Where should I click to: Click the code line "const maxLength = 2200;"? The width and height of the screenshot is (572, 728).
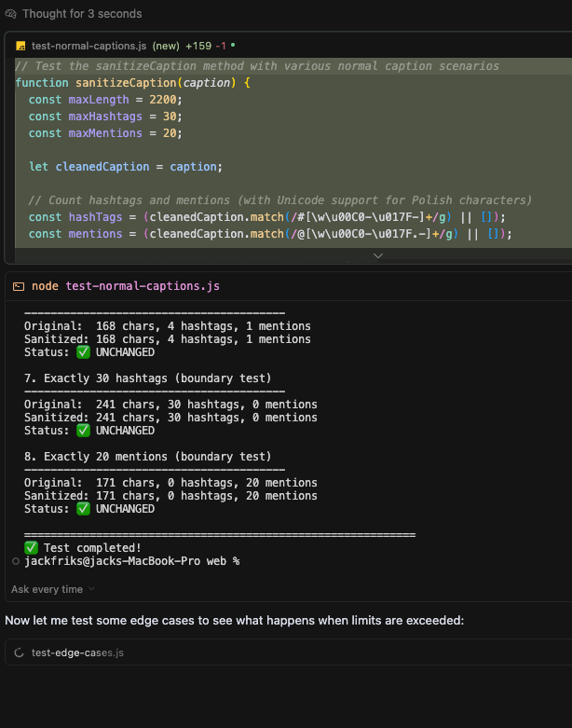(x=105, y=100)
